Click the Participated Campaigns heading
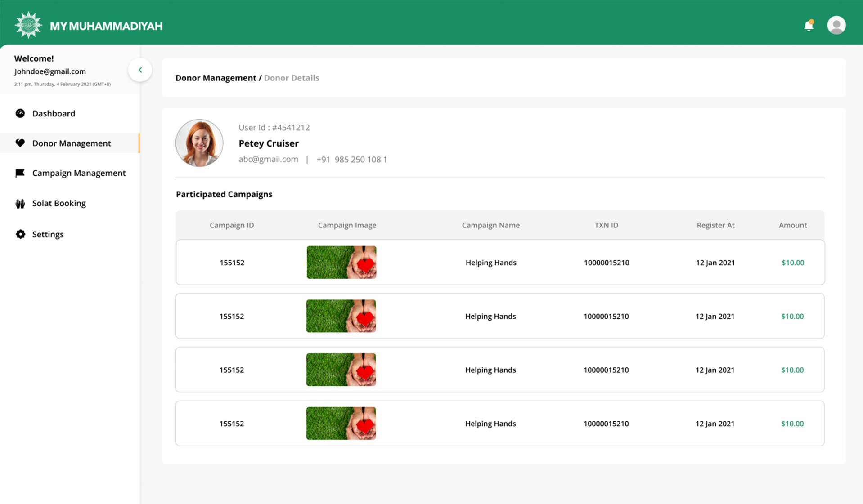863x504 pixels. click(224, 194)
